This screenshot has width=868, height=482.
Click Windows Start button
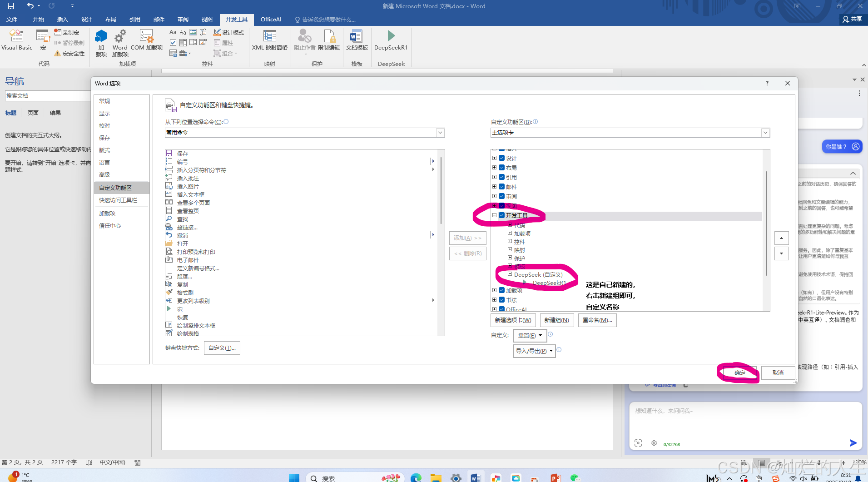click(294, 477)
